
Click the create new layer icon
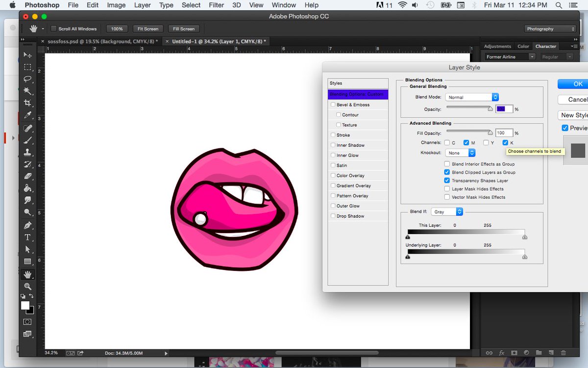tap(551, 352)
